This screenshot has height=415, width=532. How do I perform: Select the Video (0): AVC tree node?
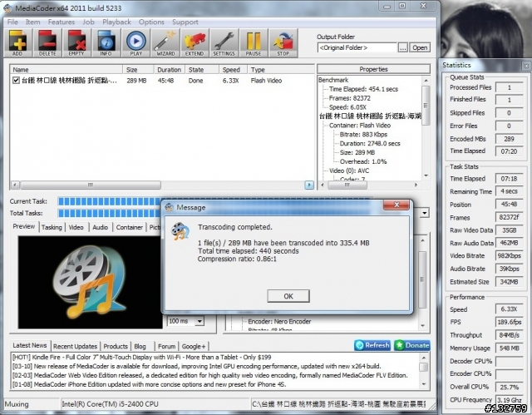click(349, 170)
